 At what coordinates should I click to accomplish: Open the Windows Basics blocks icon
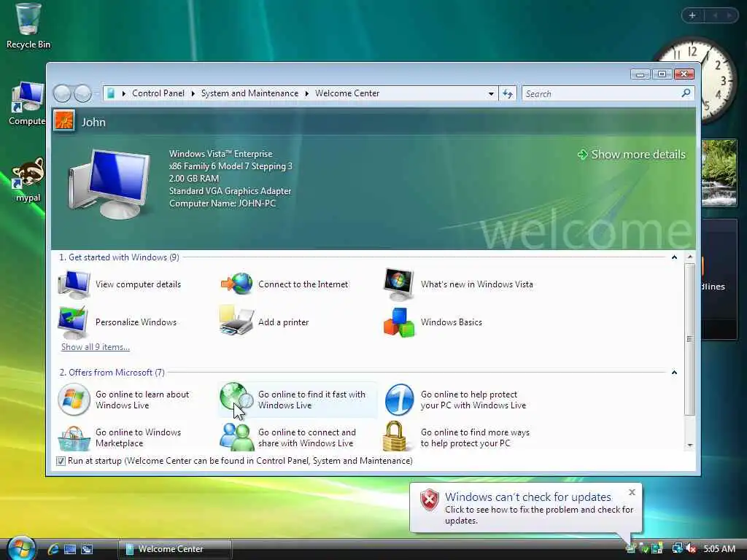pyautogui.click(x=399, y=322)
